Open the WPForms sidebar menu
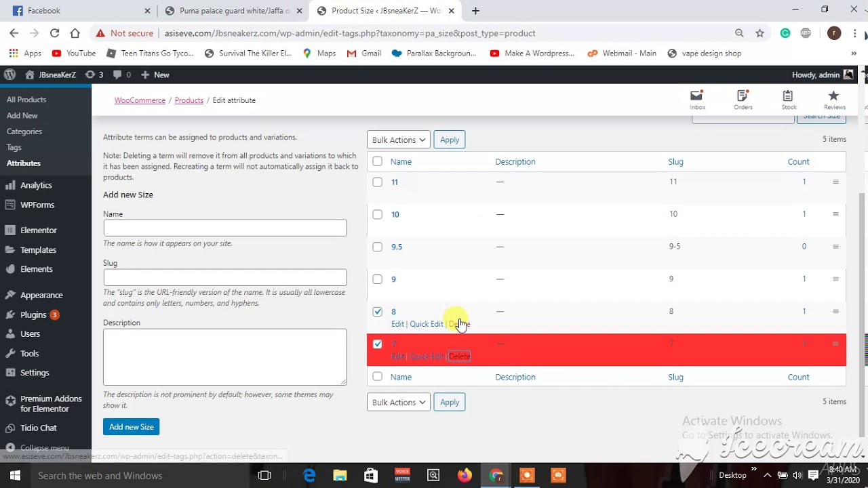Viewport: 868px width, 488px height. coord(37,205)
